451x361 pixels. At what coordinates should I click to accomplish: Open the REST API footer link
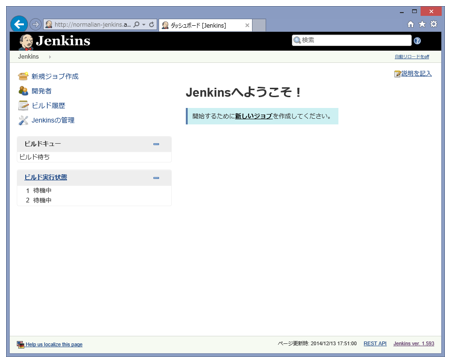tap(375, 343)
